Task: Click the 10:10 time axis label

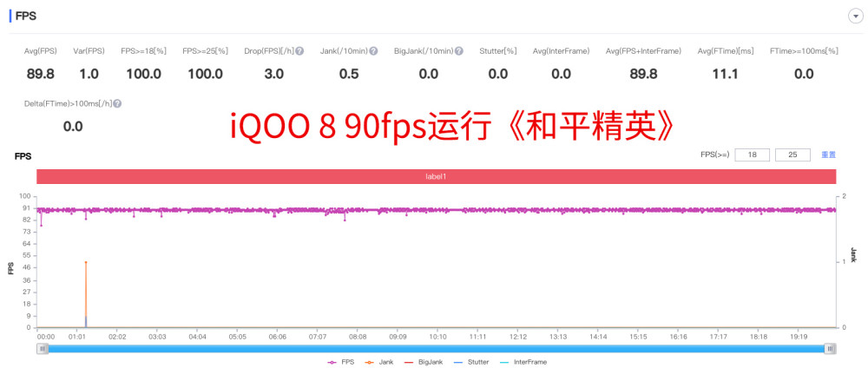Action: [437, 337]
